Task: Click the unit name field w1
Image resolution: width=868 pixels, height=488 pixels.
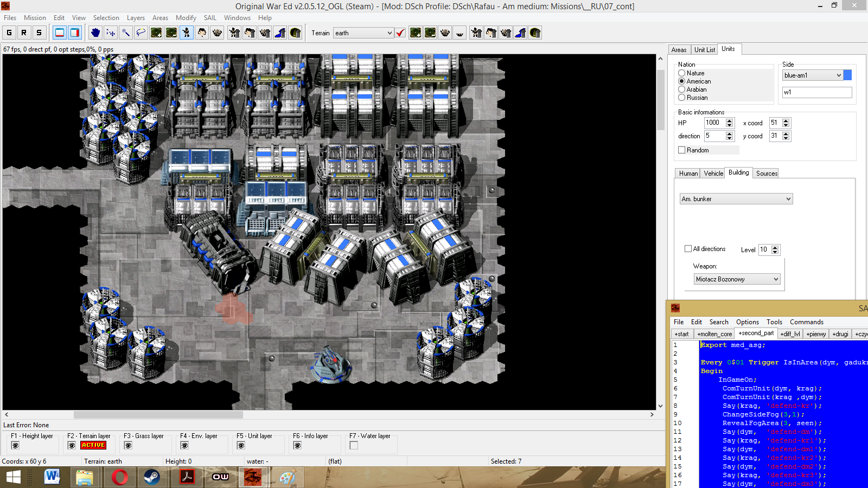Action: click(817, 92)
